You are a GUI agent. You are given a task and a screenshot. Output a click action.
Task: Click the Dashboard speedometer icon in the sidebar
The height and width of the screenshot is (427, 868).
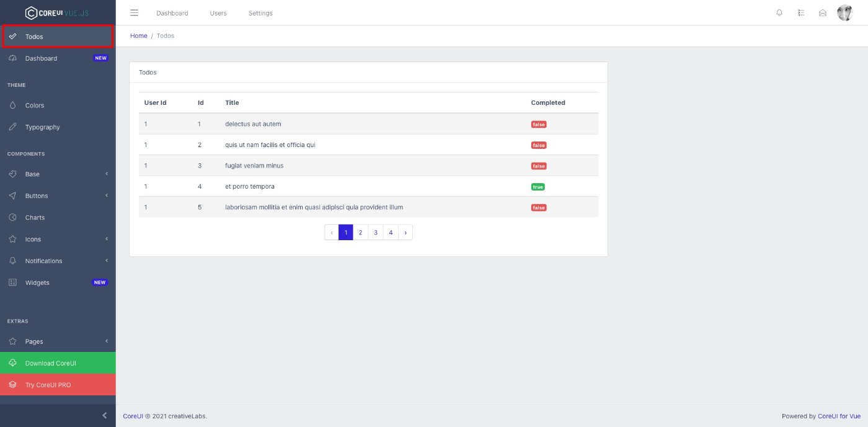(x=13, y=58)
